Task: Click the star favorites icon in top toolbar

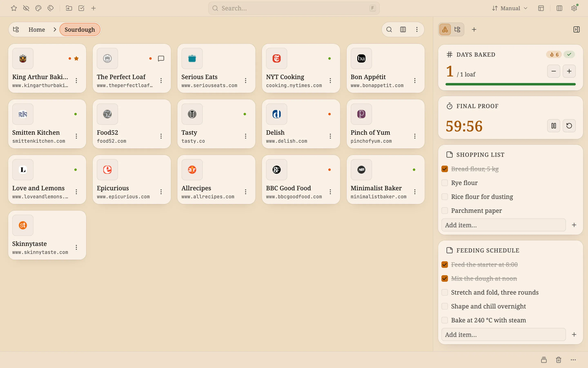Action: pos(14,8)
